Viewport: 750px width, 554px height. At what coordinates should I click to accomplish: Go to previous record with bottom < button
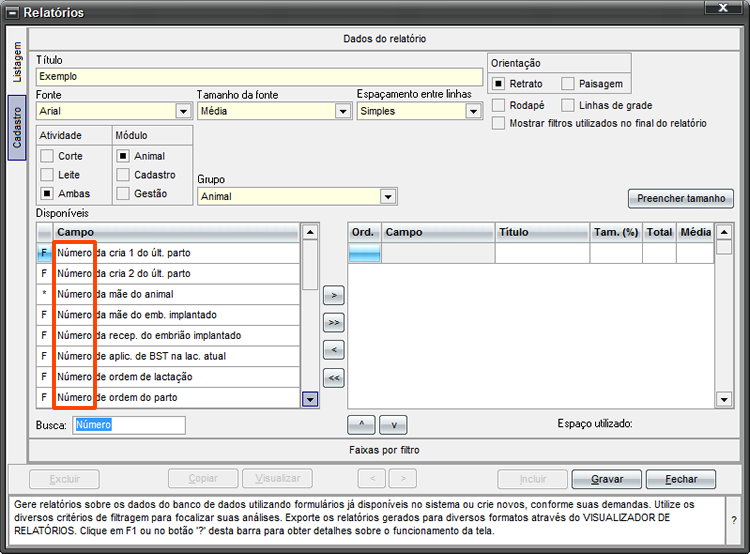tap(372, 478)
